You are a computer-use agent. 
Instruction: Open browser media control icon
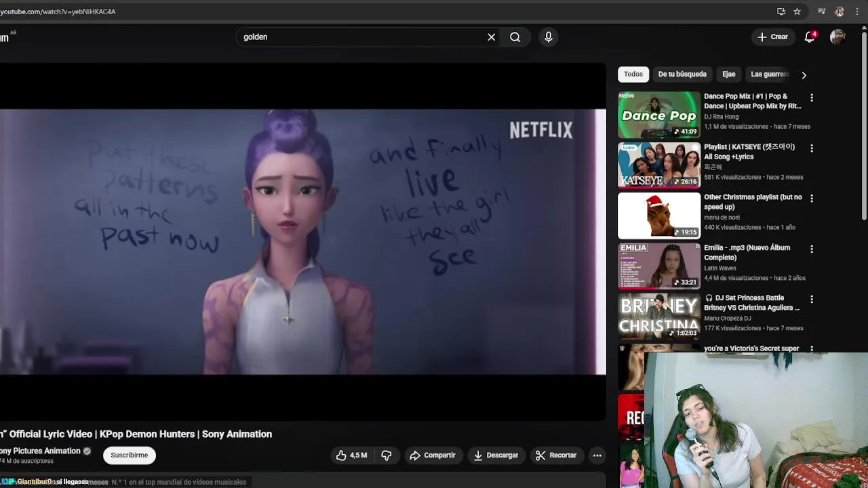(822, 12)
